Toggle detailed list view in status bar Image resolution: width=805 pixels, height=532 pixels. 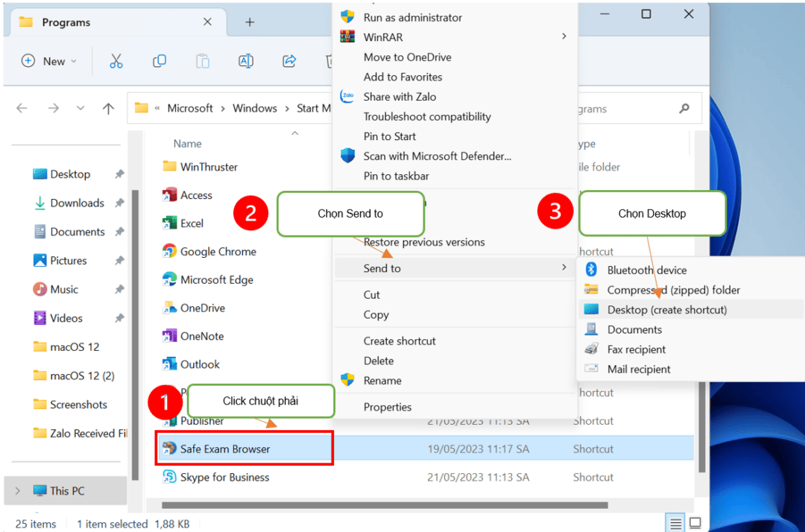(x=675, y=522)
